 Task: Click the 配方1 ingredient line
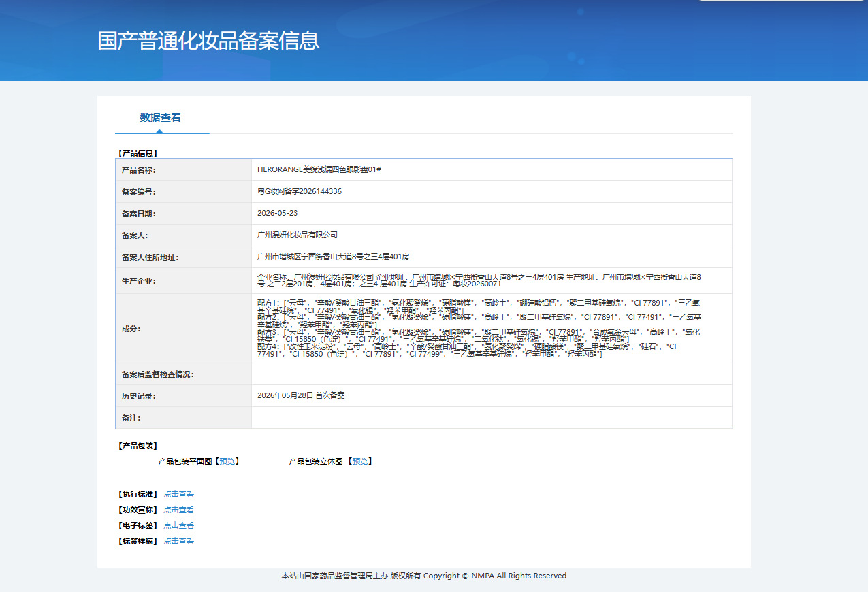479,306
